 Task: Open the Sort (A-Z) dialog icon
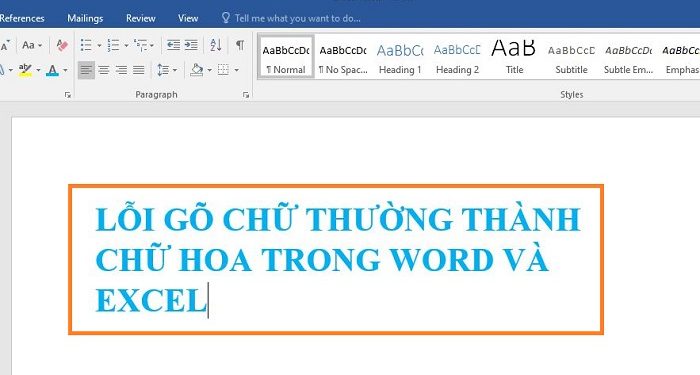pyautogui.click(x=216, y=45)
